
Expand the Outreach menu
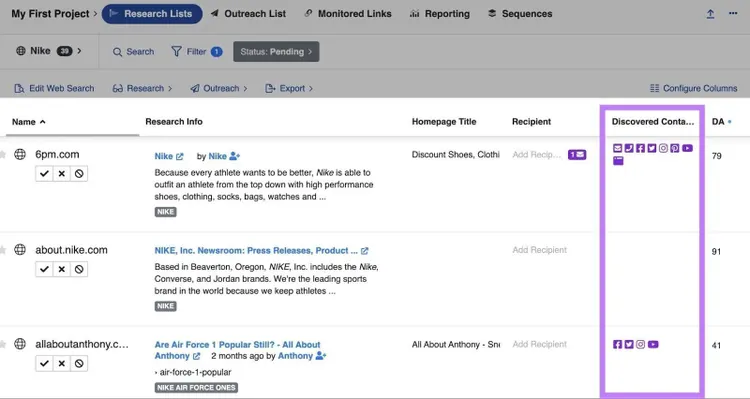(x=219, y=89)
